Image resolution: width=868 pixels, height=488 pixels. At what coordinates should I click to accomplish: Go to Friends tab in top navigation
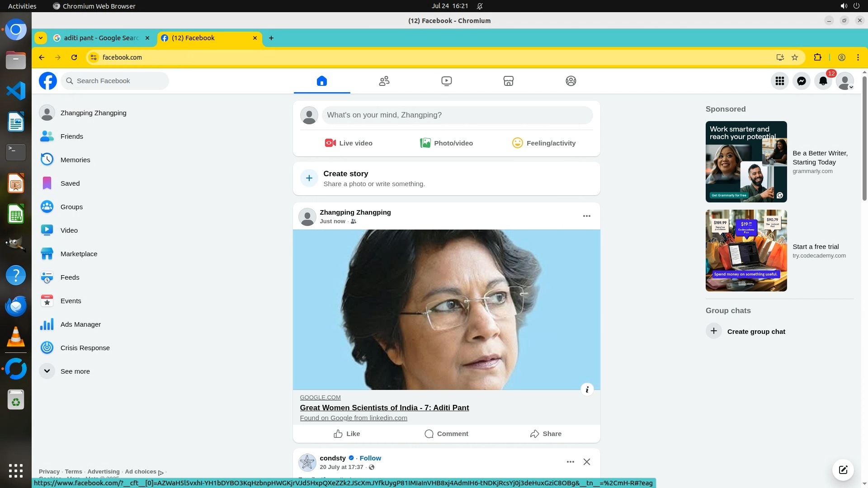click(384, 81)
